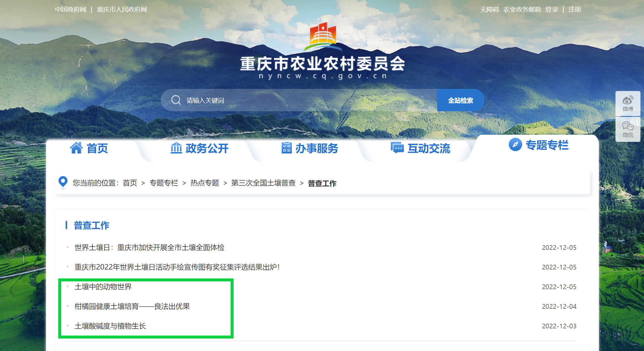Screen dimensions: 644x351
Task: Click the magnifier icon in search bar
Action: 176,100
